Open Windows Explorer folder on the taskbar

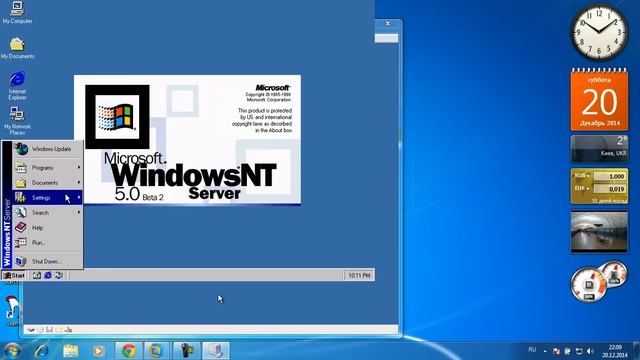[70, 351]
